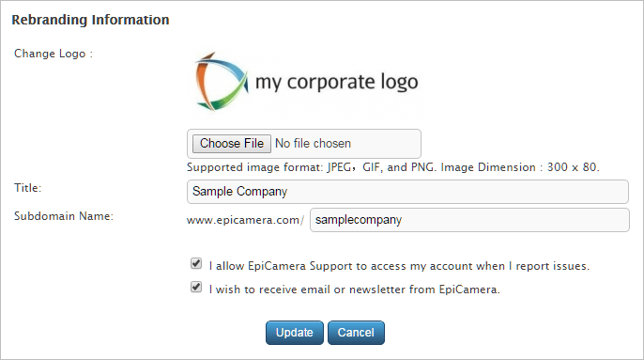The image size is (644, 360).
Task: Click the swirl emblem in the corporate logo
Action: [x=221, y=82]
